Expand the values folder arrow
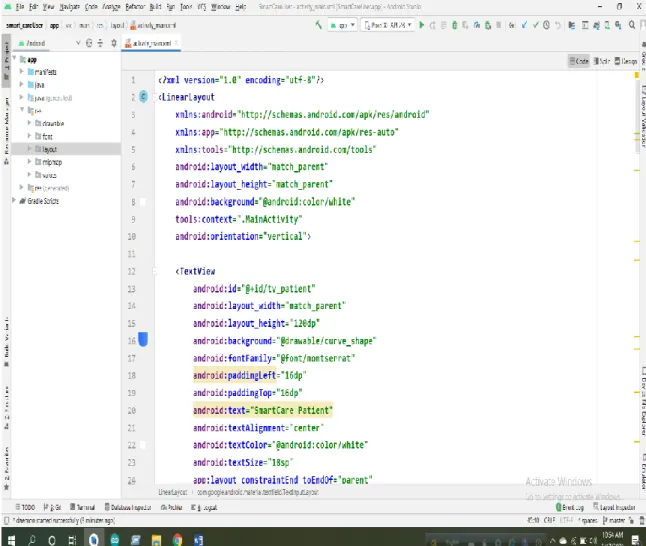This screenshot has height=546, width=646. tap(29, 174)
